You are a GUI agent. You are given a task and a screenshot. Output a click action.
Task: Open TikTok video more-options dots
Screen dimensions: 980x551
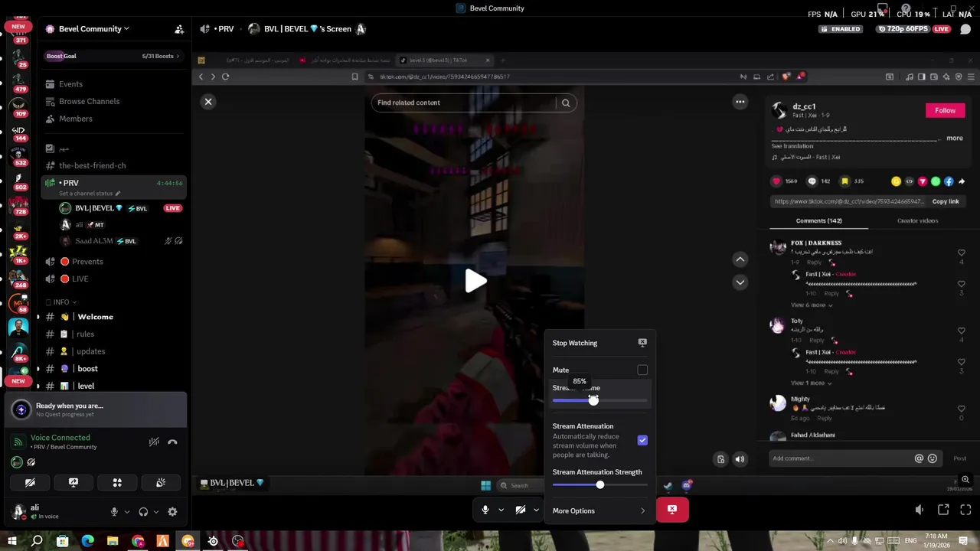click(x=740, y=102)
